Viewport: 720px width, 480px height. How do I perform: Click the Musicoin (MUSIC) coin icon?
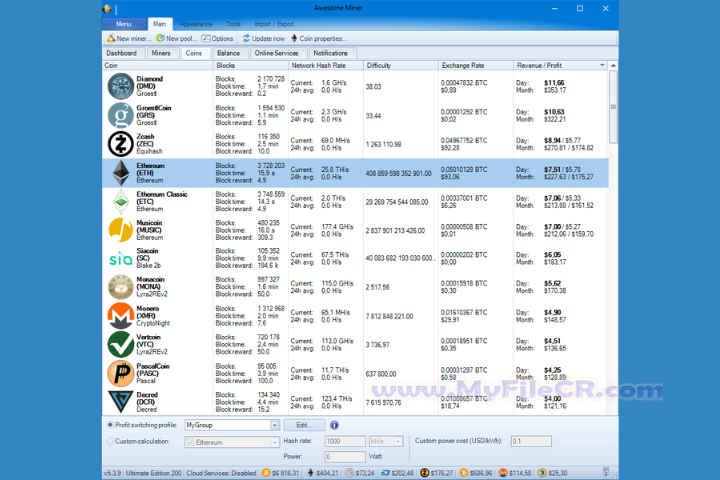(x=120, y=230)
